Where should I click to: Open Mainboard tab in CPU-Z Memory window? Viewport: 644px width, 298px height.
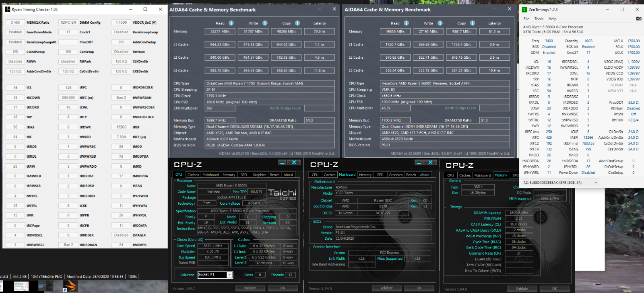tap(482, 175)
